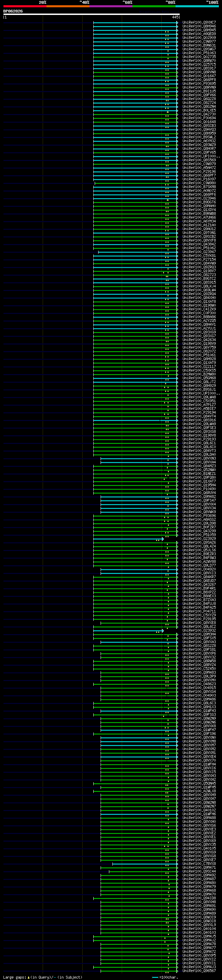Select the UniRef100_A6YM32 label
The height and width of the screenshot is (980, 222).
(x=199, y=141)
